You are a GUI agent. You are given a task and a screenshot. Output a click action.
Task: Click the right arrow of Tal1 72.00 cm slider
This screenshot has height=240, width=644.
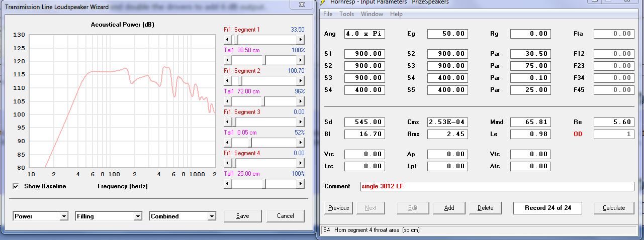[301, 101]
